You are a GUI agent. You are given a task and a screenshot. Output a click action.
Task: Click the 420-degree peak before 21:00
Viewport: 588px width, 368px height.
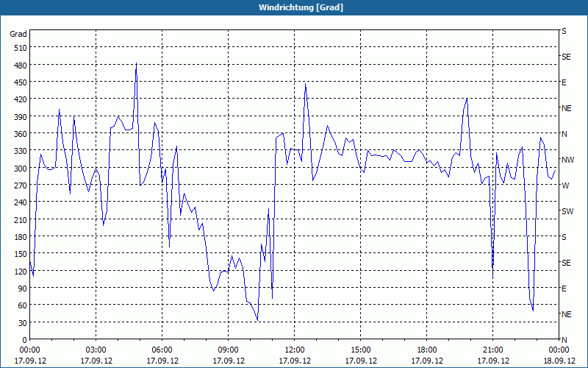coord(467,99)
